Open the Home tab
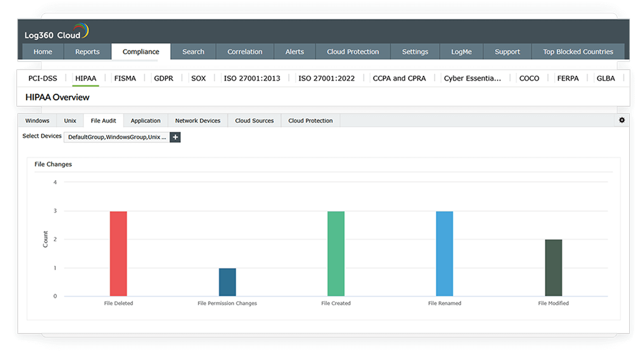Viewport: 644px width, 357px height. pos(43,52)
